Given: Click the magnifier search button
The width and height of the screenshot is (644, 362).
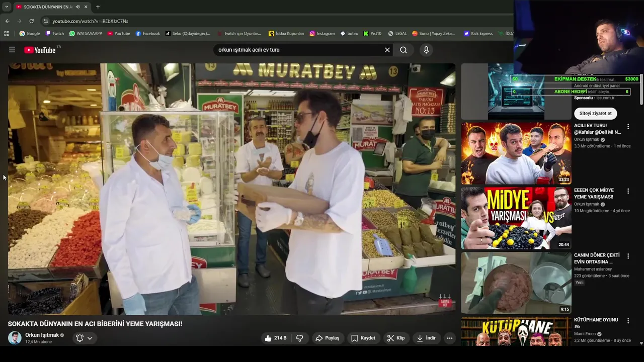Looking at the screenshot, I should 404,50.
